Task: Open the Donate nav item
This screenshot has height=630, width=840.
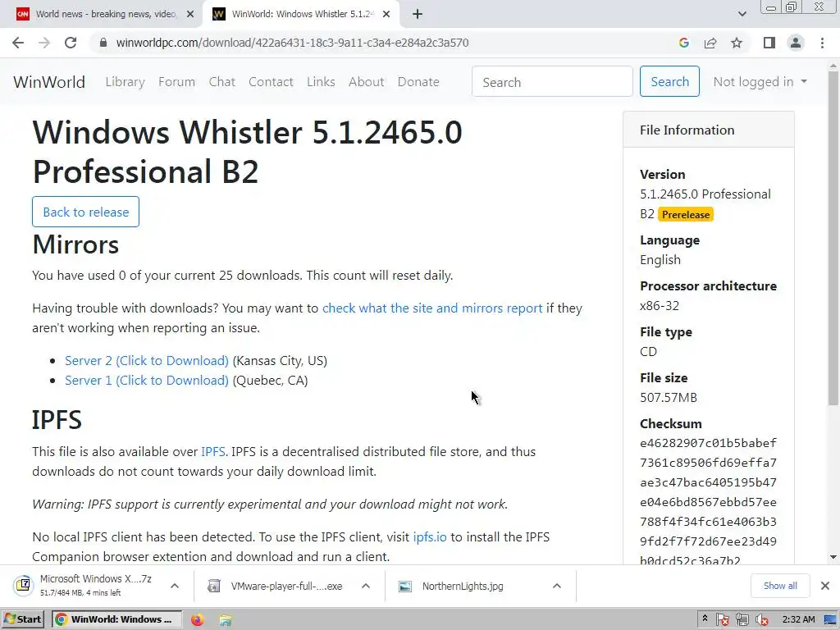Action: (418, 82)
